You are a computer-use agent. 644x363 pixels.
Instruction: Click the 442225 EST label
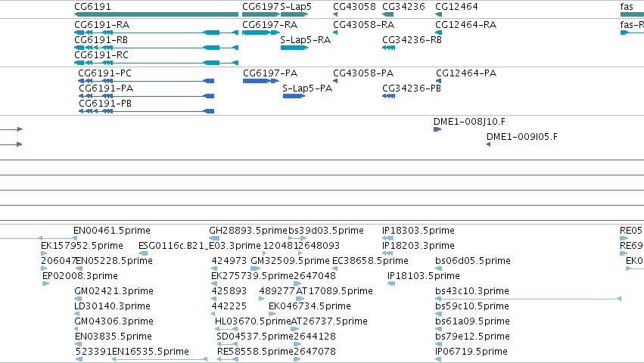click(229, 306)
